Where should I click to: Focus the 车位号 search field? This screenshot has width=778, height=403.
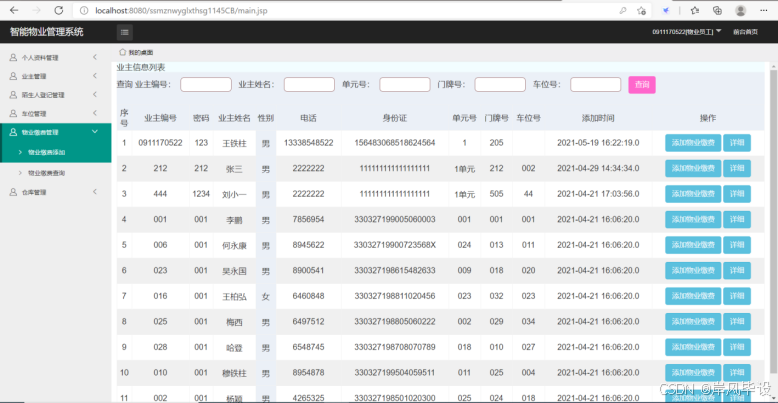pos(595,84)
